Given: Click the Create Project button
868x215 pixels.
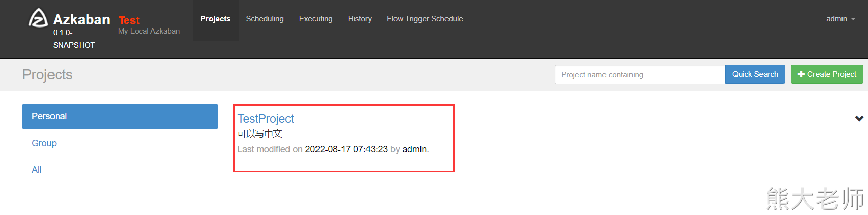Looking at the screenshot, I should [x=826, y=74].
